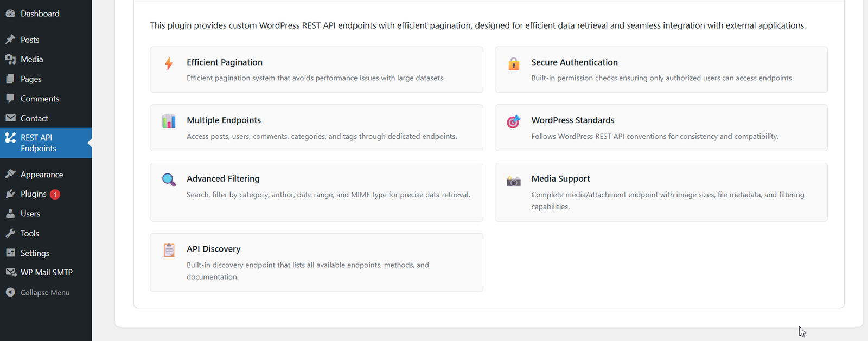The width and height of the screenshot is (868, 341).
Task: Navigate to Pages in the sidebar
Action: [x=46, y=79]
